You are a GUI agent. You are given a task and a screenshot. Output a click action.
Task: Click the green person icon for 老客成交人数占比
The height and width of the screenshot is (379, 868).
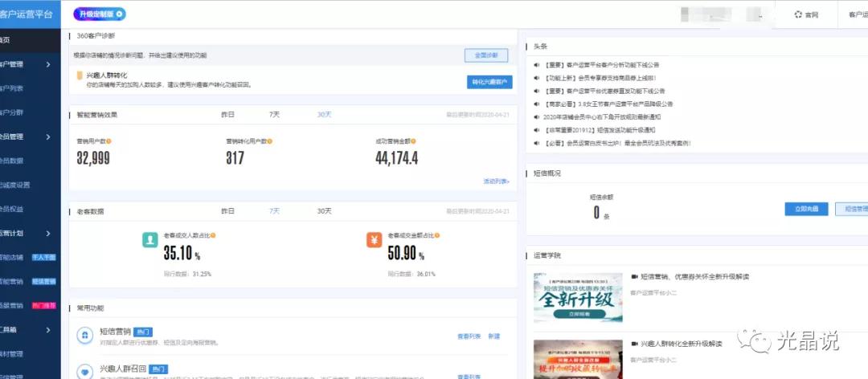coord(150,240)
